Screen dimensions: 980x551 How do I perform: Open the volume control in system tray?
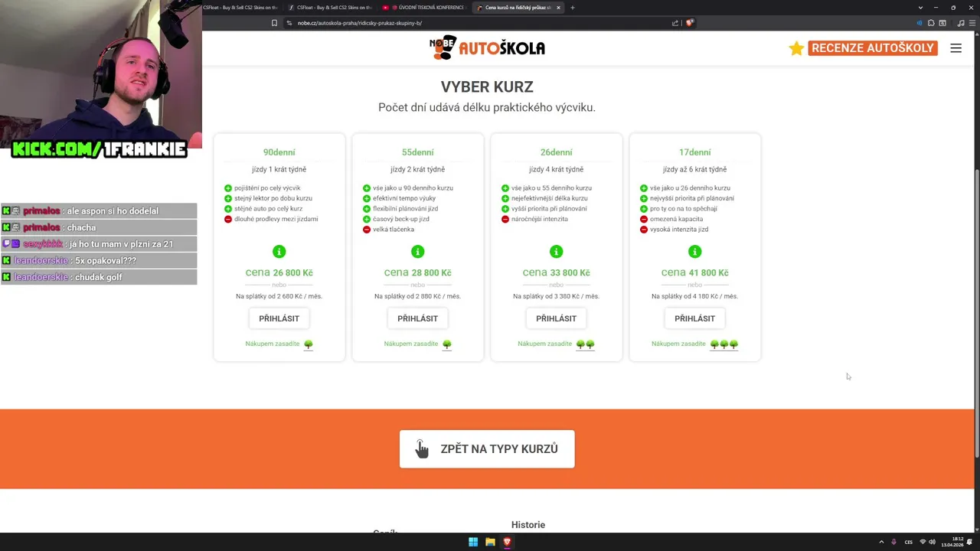932,542
